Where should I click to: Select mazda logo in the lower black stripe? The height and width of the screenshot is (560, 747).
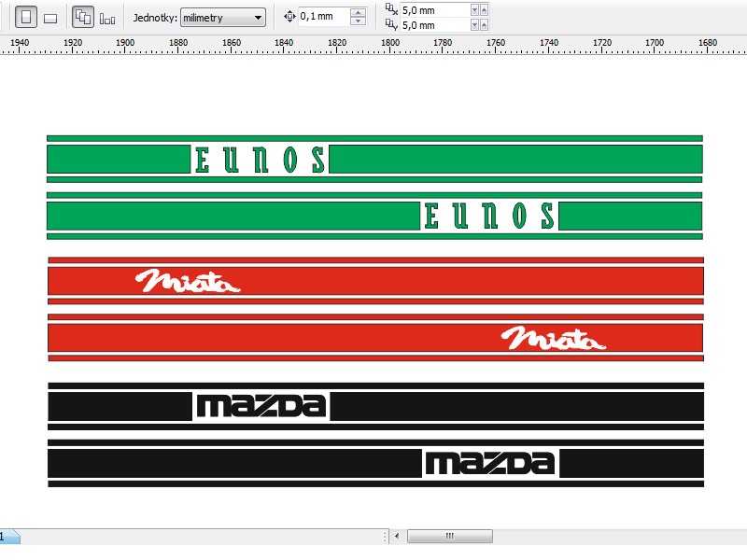490,463
